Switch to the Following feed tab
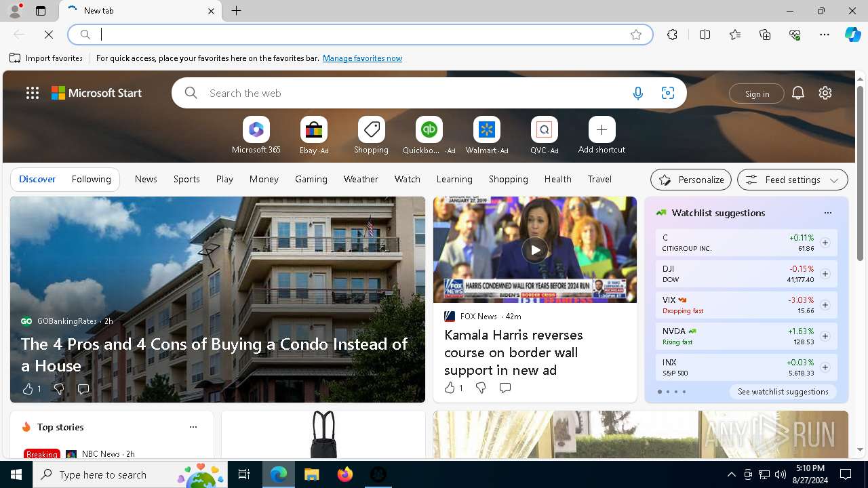Viewport: 868px width, 488px height. [x=91, y=179]
